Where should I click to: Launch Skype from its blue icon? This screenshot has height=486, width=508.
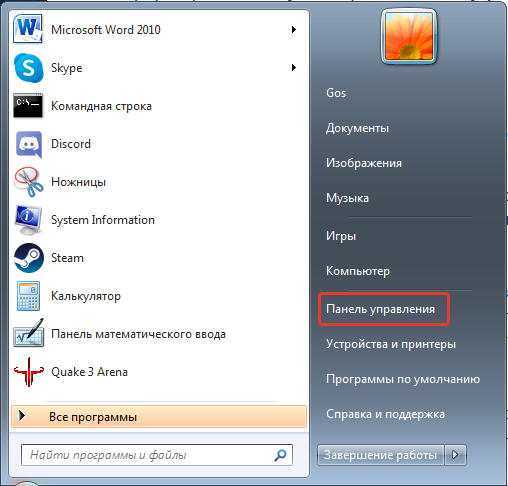coord(29,68)
